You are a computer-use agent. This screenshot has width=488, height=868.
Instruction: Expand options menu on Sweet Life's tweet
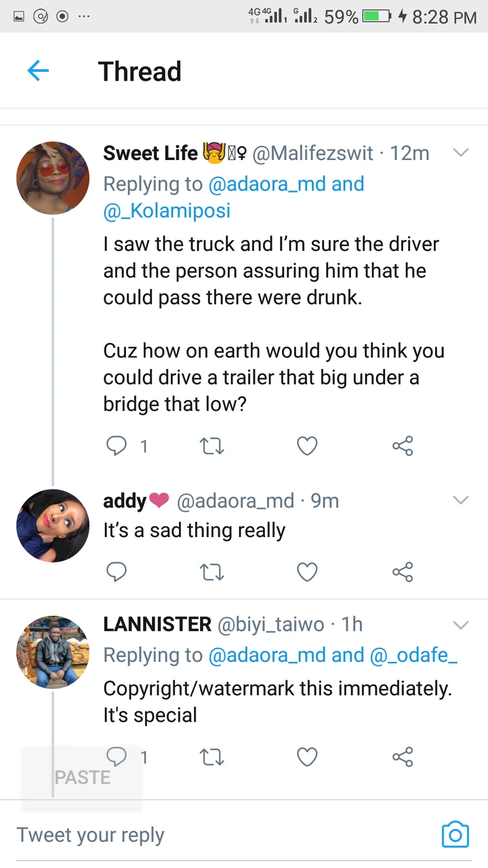[460, 153]
